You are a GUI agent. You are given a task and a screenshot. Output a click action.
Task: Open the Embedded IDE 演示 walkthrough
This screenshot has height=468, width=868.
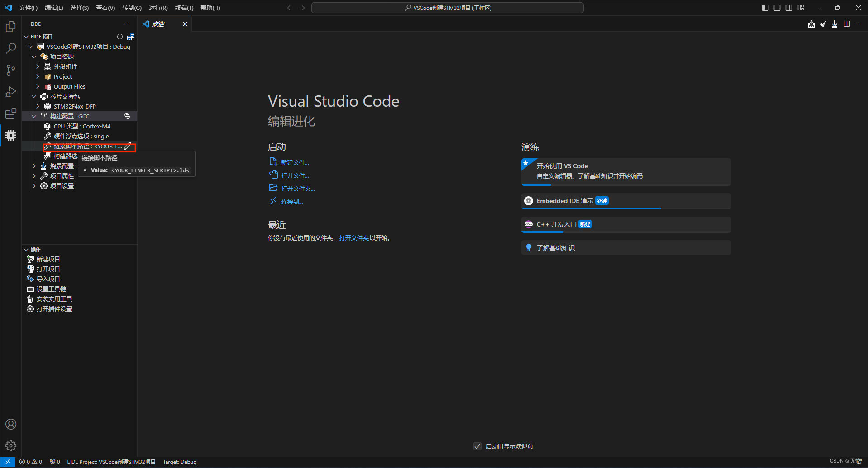[626, 201]
